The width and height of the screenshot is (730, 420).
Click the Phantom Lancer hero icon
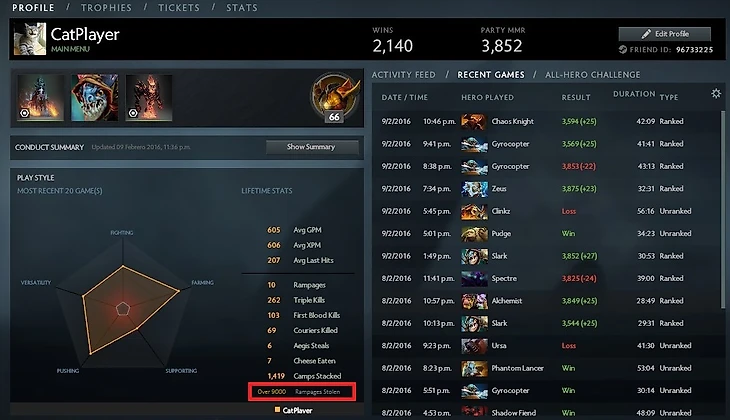click(x=474, y=368)
